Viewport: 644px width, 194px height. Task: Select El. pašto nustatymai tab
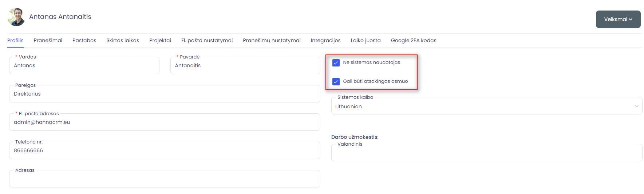(x=207, y=40)
